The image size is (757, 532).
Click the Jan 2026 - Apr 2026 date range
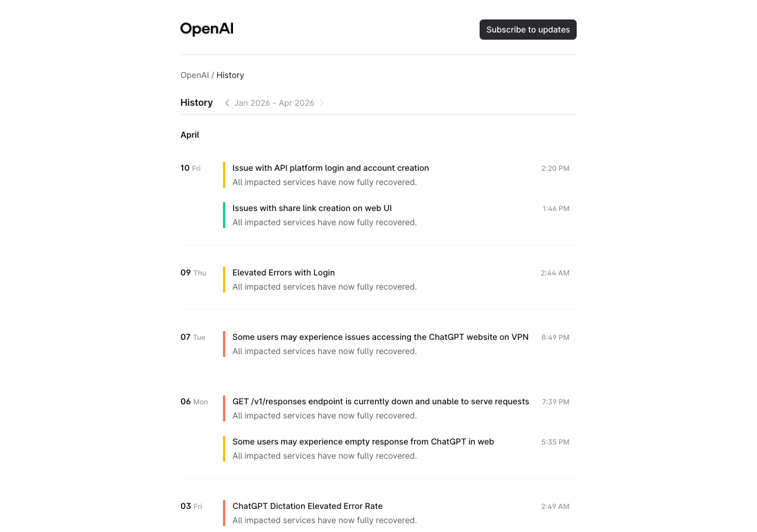click(274, 102)
